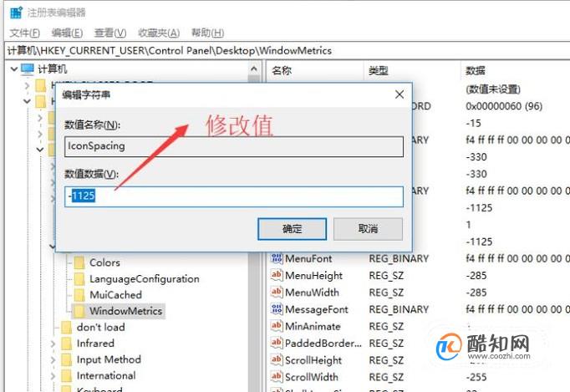The image size is (570, 392).
Task: Select the ScrollWidth value name
Action: coord(312,377)
